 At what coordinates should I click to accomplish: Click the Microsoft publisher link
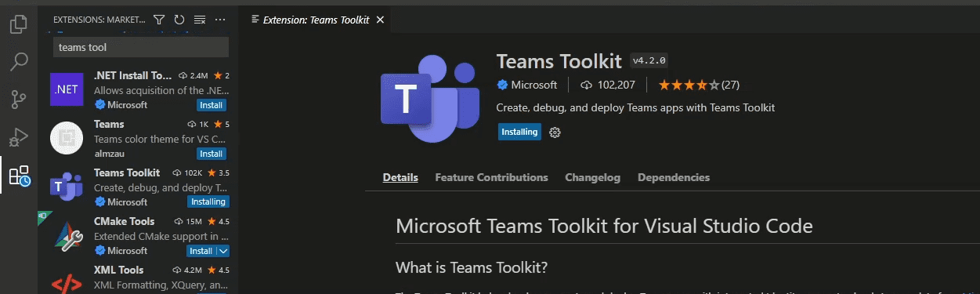pyautogui.click(x=533, y=85)
